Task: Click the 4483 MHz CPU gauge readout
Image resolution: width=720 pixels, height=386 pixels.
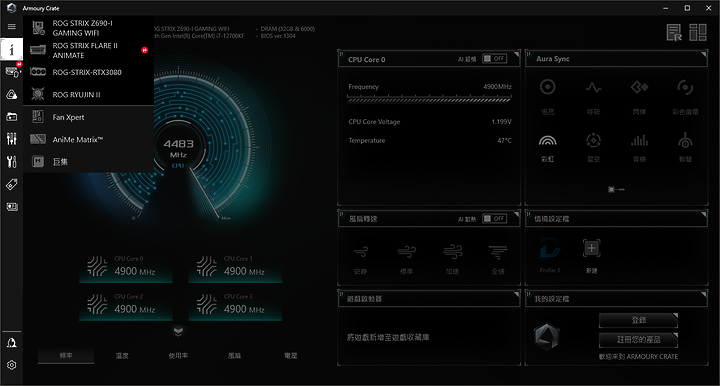Action: pyautogui.click(x=178, y=148)
